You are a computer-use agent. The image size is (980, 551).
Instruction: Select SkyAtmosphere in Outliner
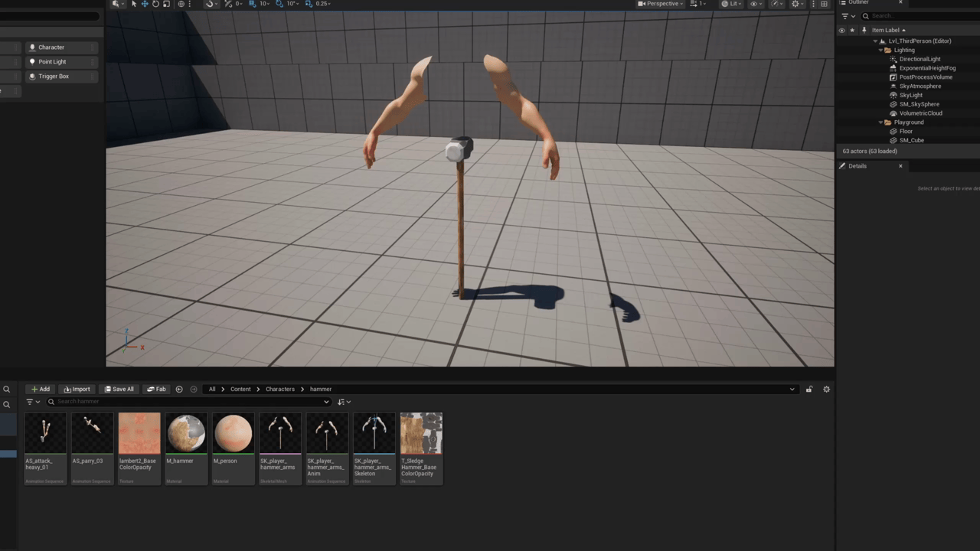[x=920, y=86]
